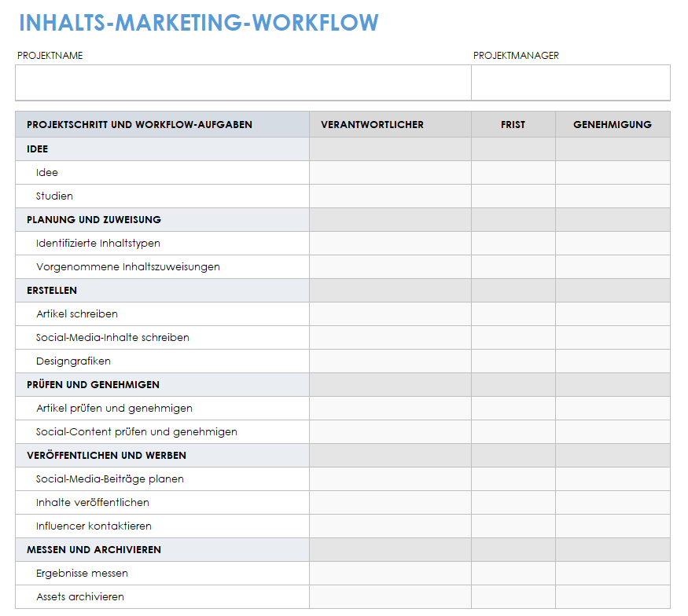Click the VERÖFFENTLICHEN UND WERBEN section heading
The height and width of the screenshot is (616, 688).
[x=162, y=456]
